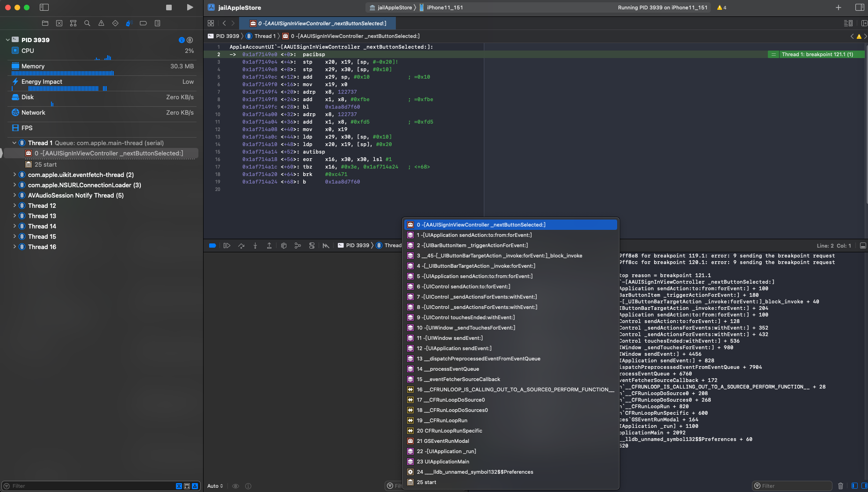
Task: Select the _nextButtonSelected: editor tab
Action: pyautogui.click(x=317, y=23)
